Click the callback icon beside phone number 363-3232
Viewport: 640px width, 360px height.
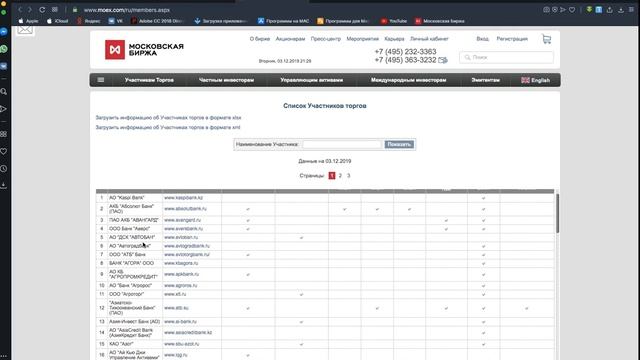click(443, 60)
